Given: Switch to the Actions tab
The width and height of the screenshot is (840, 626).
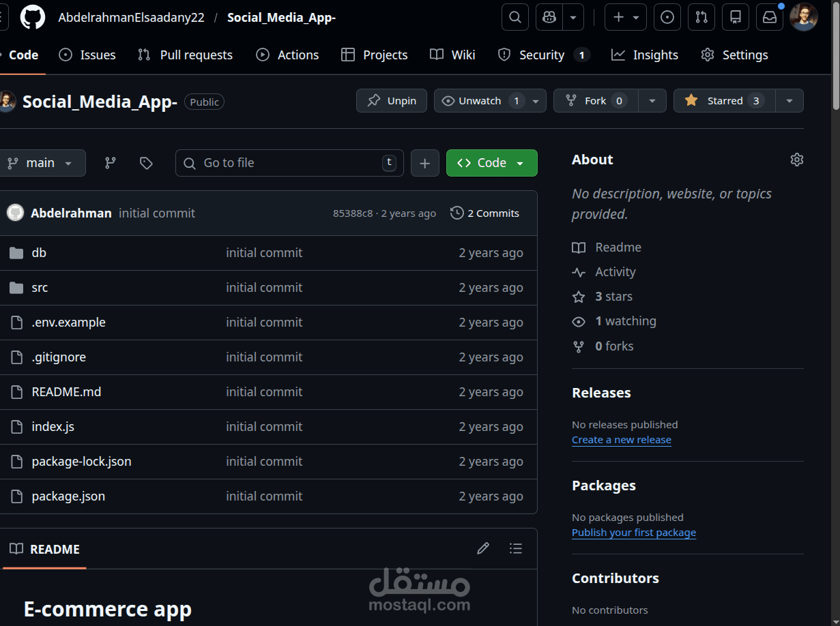Looking at the screenshot, I should 287,55.
